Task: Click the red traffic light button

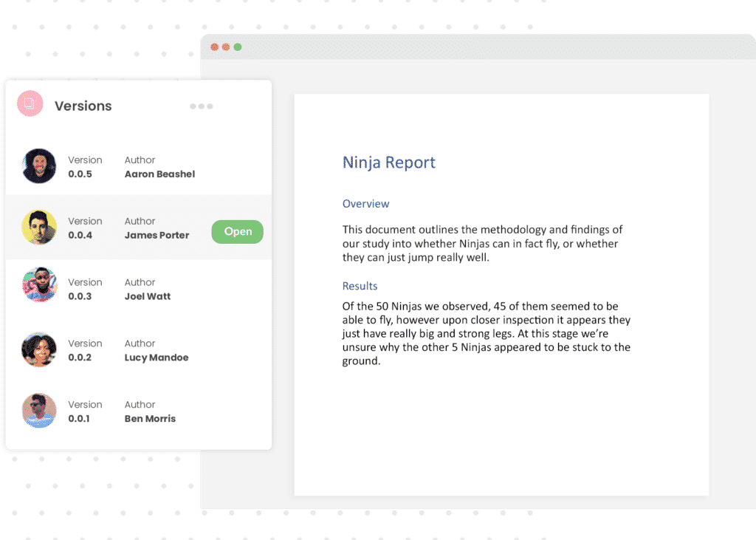Action: (214, 45)
